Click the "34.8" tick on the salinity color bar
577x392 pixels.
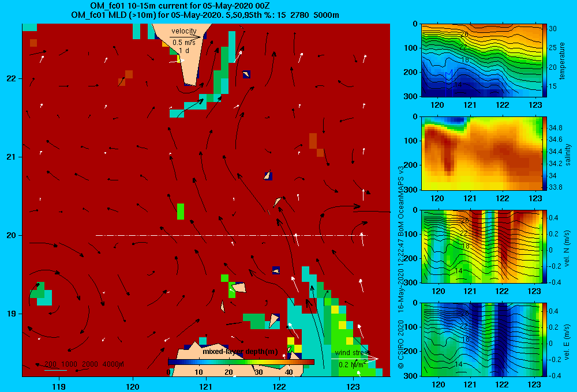[556, 128]
